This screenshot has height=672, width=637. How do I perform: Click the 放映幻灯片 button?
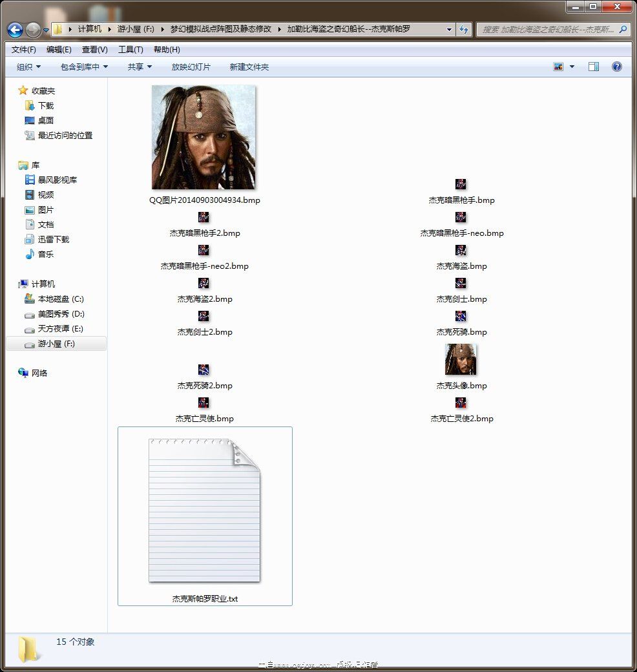coord(191,67)
